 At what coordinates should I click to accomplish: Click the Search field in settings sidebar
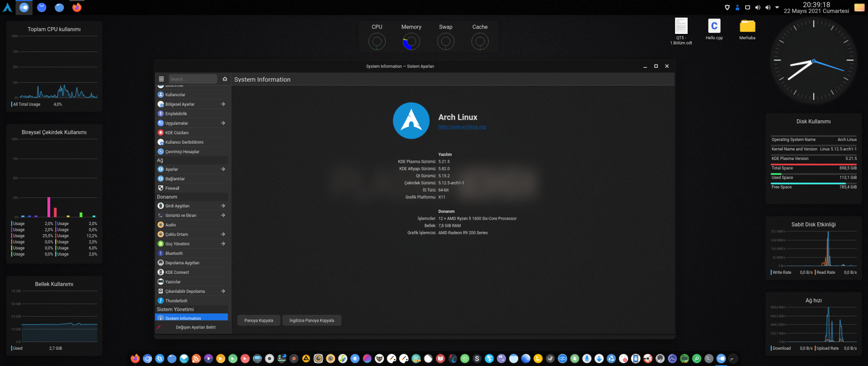pos(193,79)
